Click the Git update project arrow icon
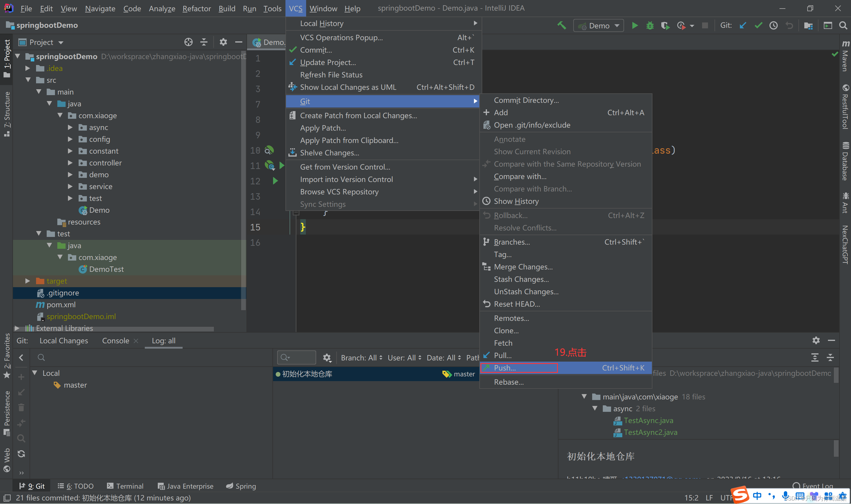The image size is (851, 504). pyautogui.click(x=743, y=25)
